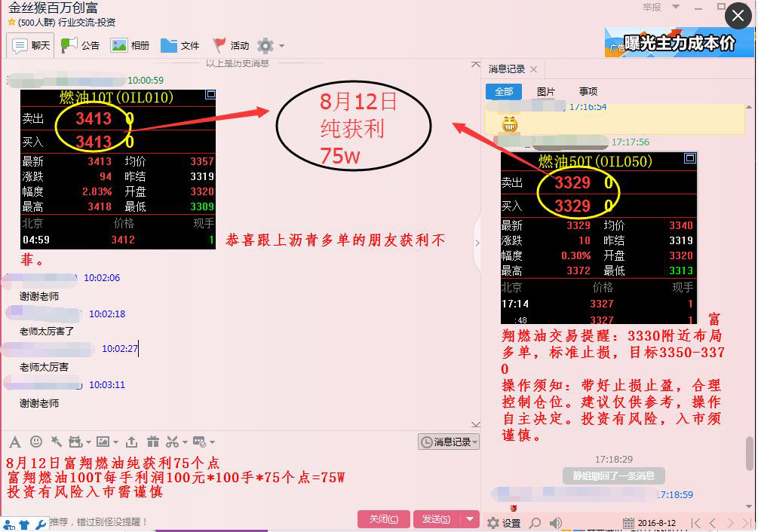Select the scissors screenshot tool
The image size is (758, 532).
172,442
